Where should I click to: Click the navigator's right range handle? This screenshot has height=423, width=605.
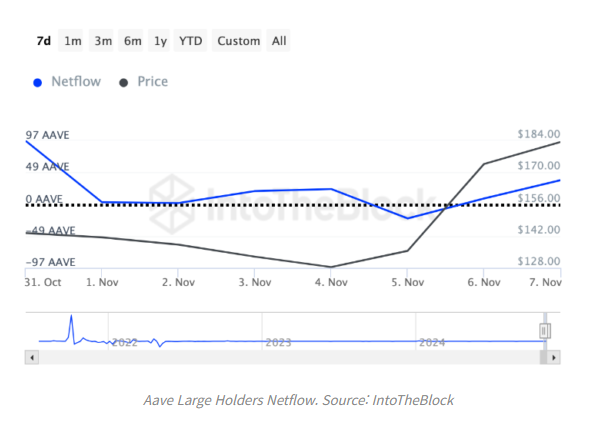point(545,330)
